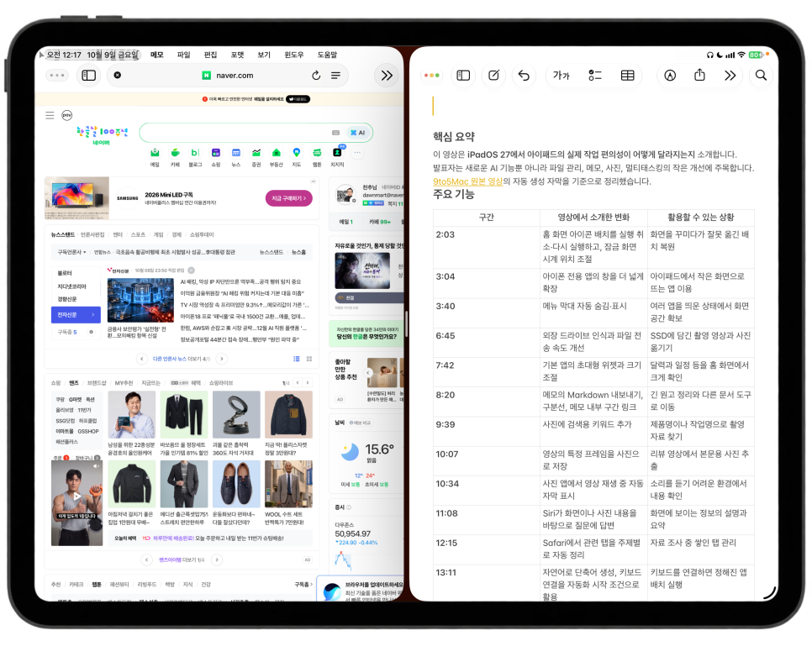Open 메모 app menu in menu bar
This screenshot has width=812, height=646.
tap(157, 55)
